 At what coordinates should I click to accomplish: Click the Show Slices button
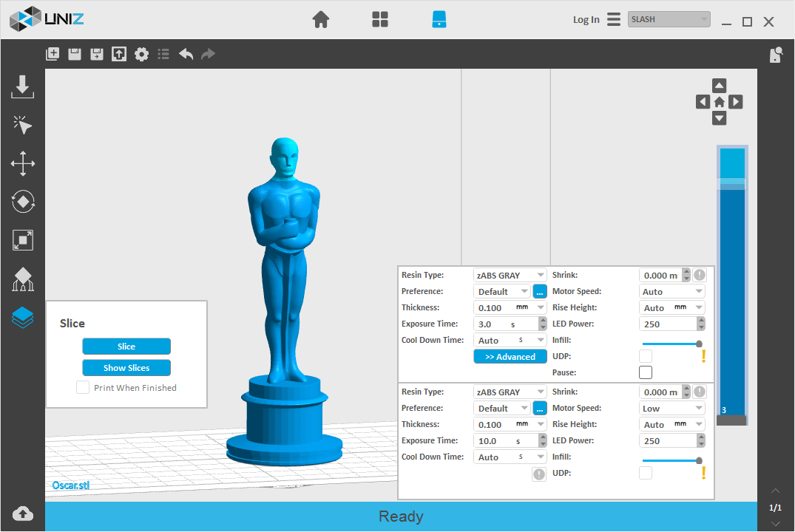126,368
